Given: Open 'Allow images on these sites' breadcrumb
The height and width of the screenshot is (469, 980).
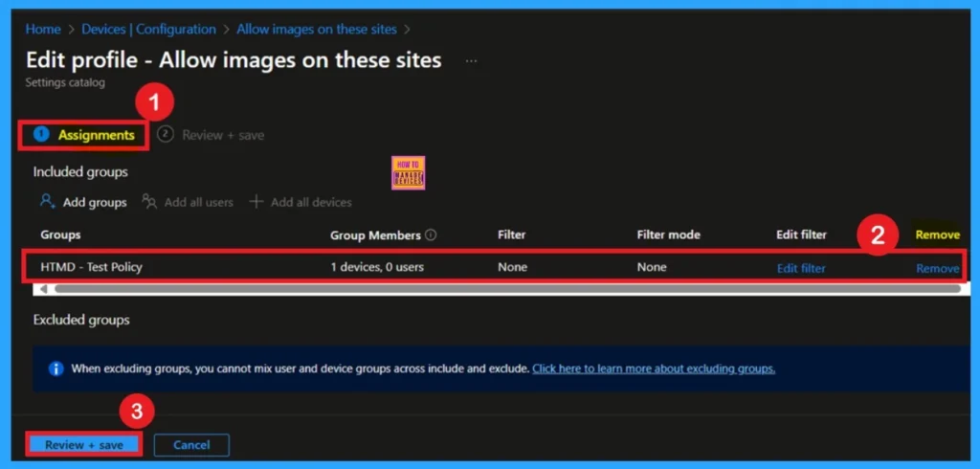Looking at the screenshot, I should [316, 30].
